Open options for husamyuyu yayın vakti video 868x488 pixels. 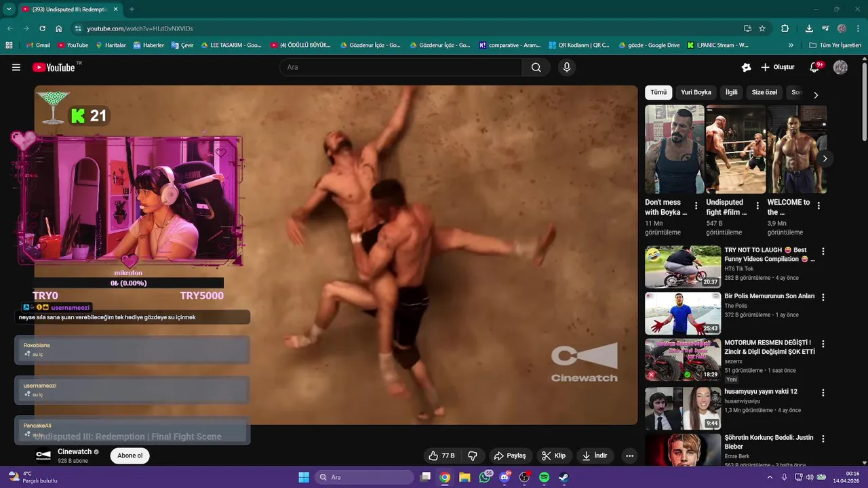tap(823, 392)
